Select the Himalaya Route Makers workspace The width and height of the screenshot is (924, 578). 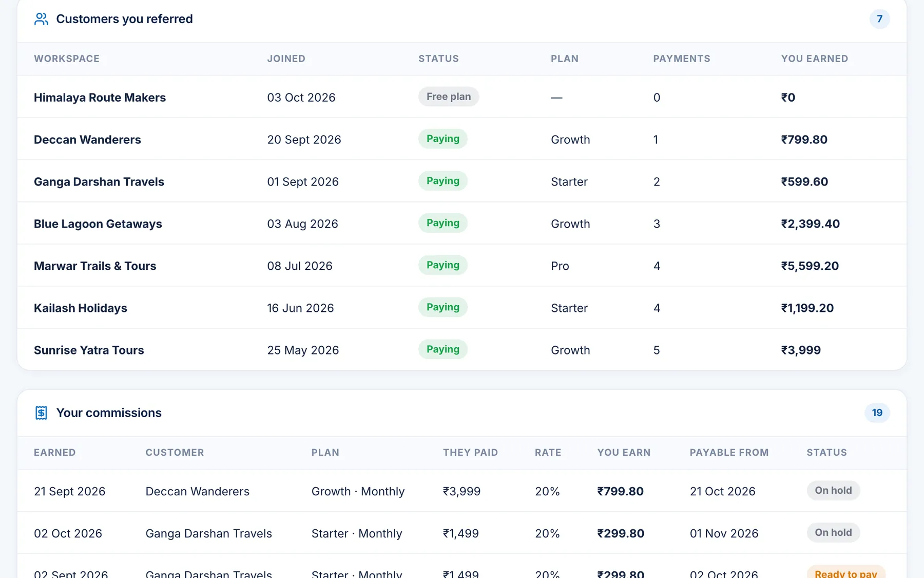[x=100, y=98]
